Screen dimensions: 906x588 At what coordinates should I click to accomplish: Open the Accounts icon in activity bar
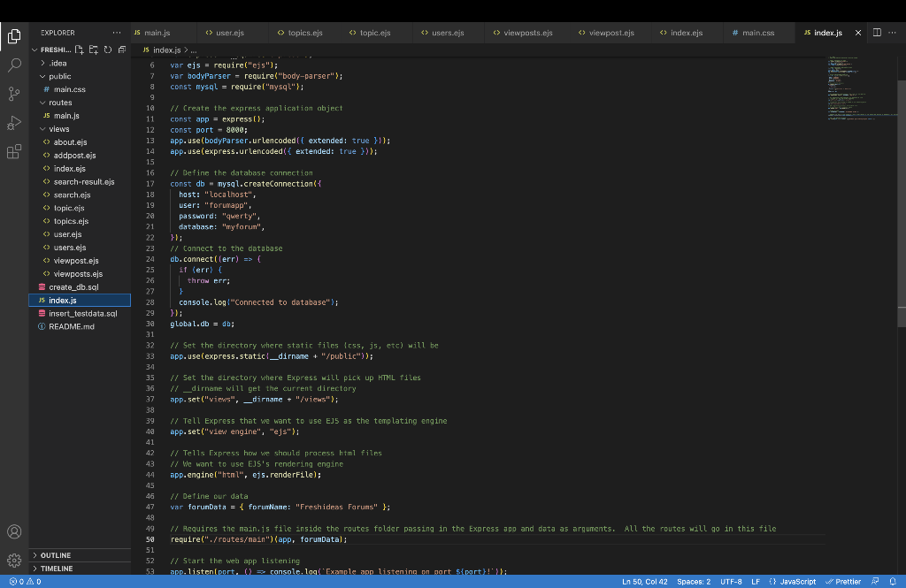tap(13, 531)
